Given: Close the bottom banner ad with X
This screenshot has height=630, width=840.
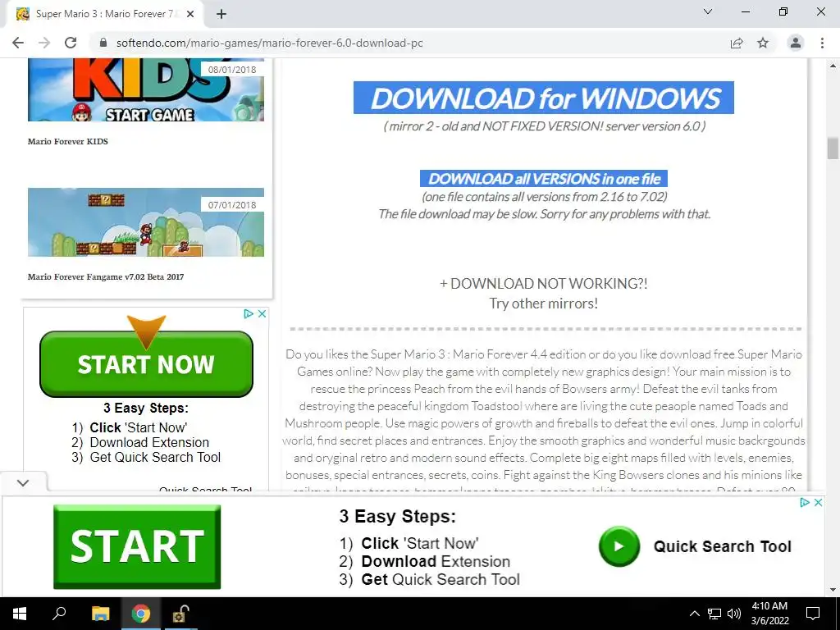Looking at the screenshot, I should (818, 503).
